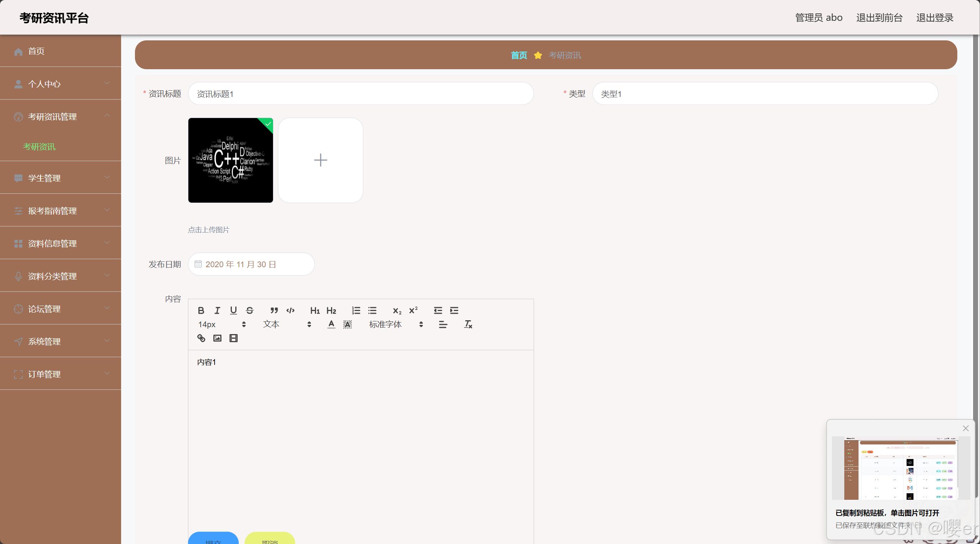Insert a blockquote in the editor

pyautogui.click(x=274, y=310)
